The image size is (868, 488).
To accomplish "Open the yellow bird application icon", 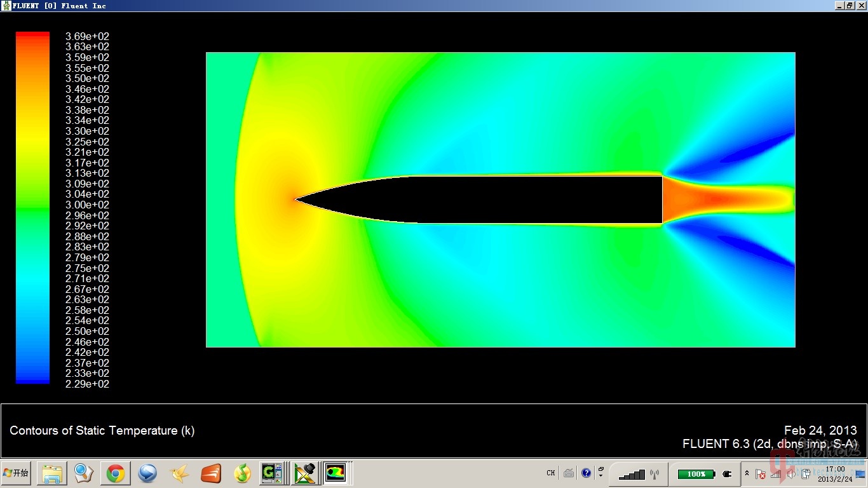I will [x=179, y=473].
